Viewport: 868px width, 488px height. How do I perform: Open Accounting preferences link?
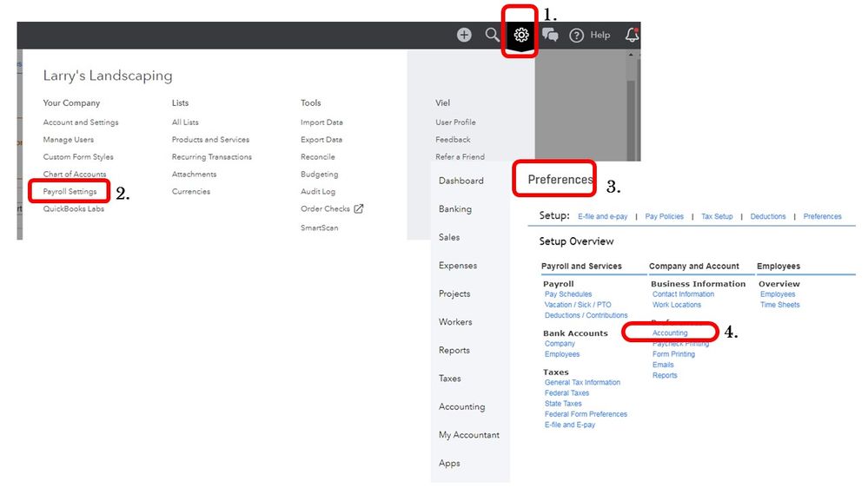(x=670, y=333)
